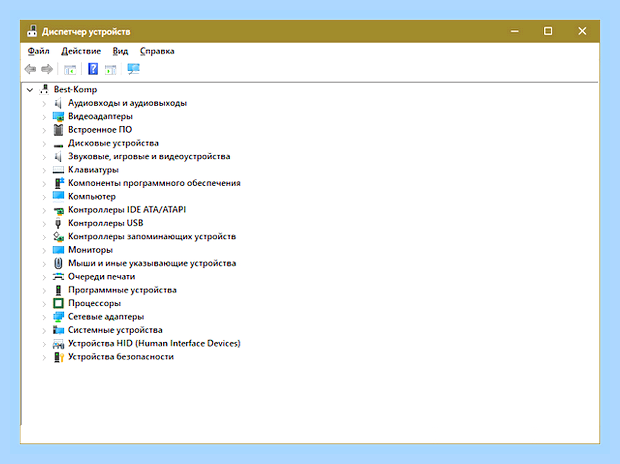
Task: Select the Видеоадаптеры row text
Action: pyautogui.click(x=100, y=116)
